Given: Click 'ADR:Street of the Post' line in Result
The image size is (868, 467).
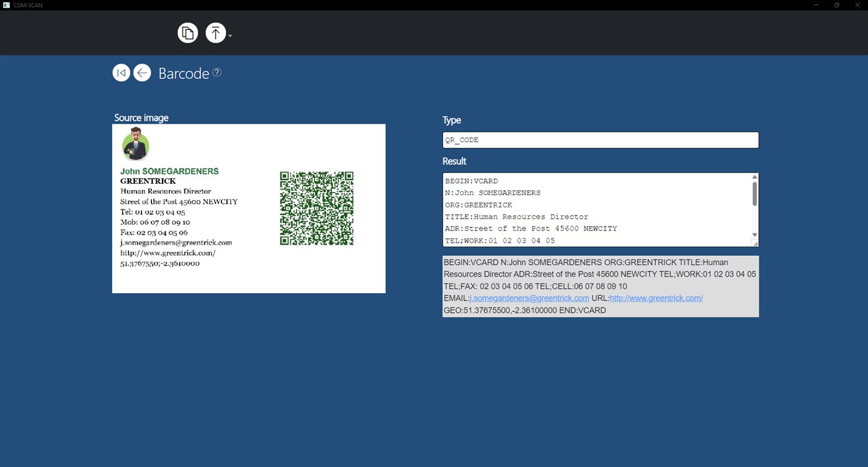Looking at the screenshot, I should point(531,229).
